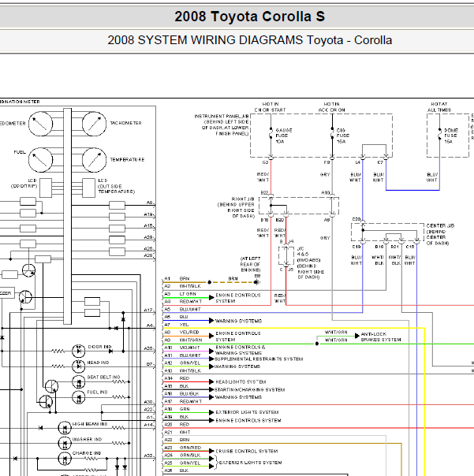Click the A3 LT GRN pin label
This screenshot has width=474, height=476.
180,294
